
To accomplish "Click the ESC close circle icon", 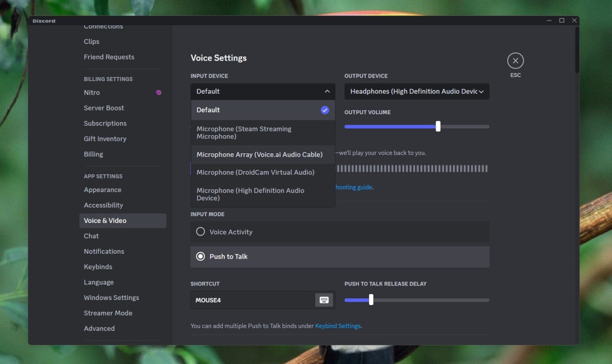I will tap(515, 60).
